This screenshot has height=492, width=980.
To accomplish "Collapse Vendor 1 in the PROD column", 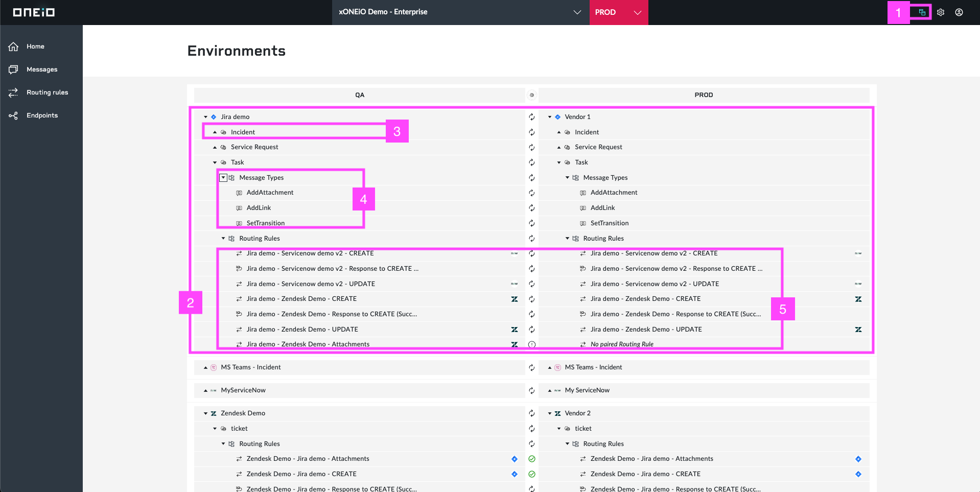I will (x=550, y=117).
